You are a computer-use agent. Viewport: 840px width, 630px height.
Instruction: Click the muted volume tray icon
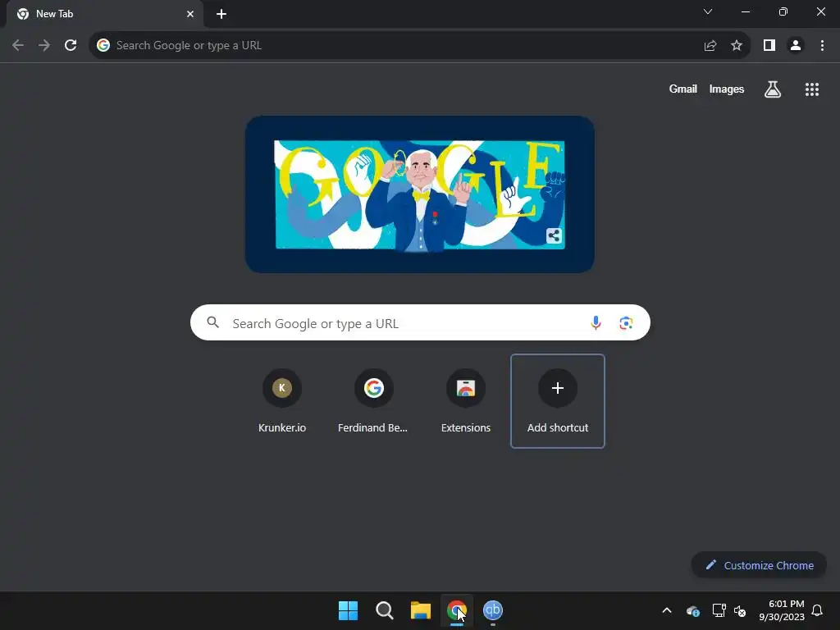tap(740, 610)
